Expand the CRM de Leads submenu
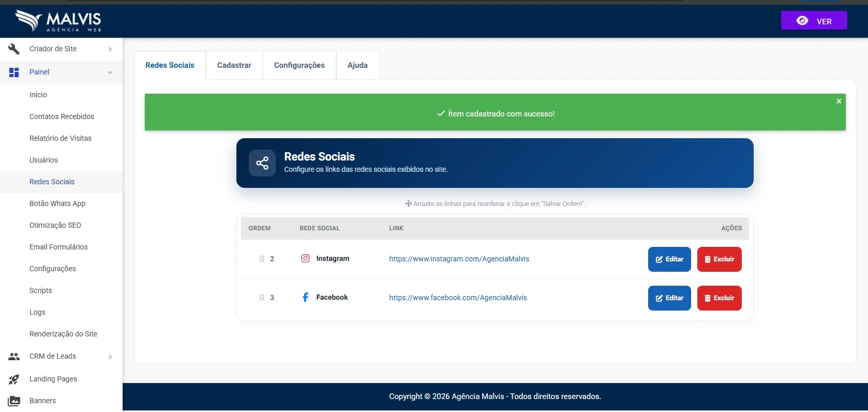The height and width of the screenshot is (412, 868). point(110,356)
